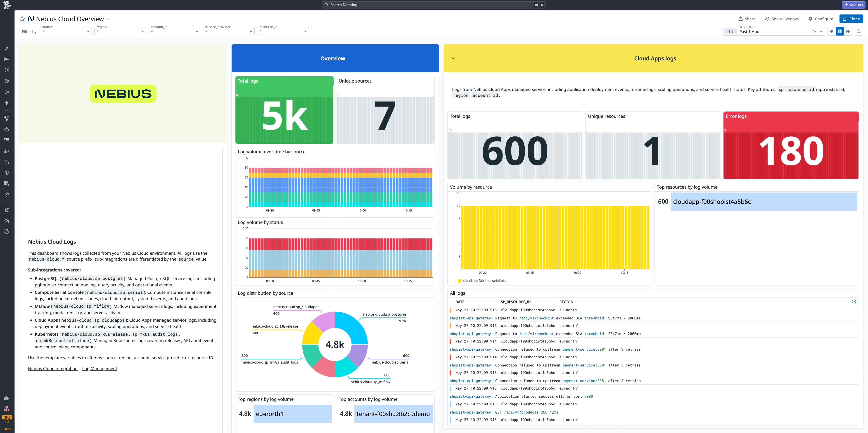The width and height of the screenshot is (868, 433).
Task: Click the Nebius logo image
Action: click(123, 94)
